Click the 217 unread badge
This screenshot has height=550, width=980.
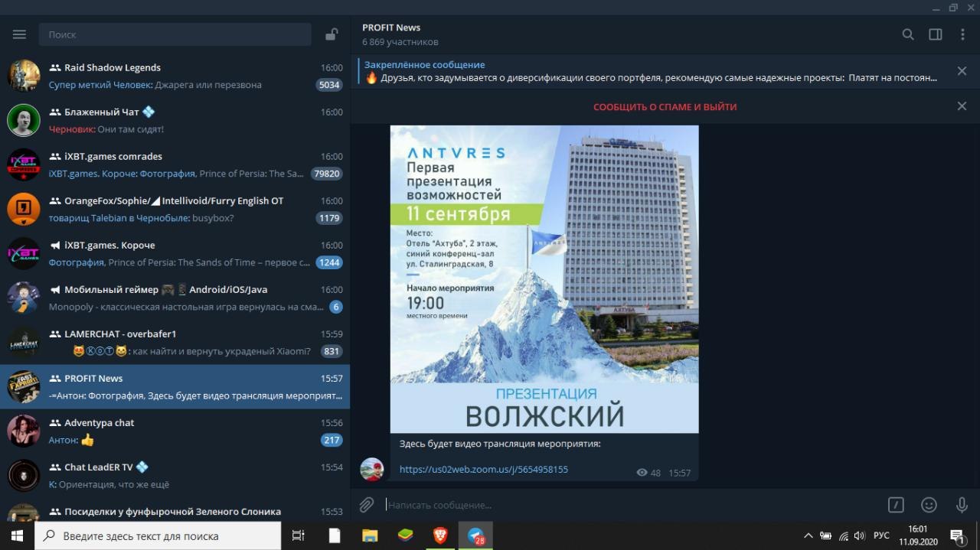(332, 440)
